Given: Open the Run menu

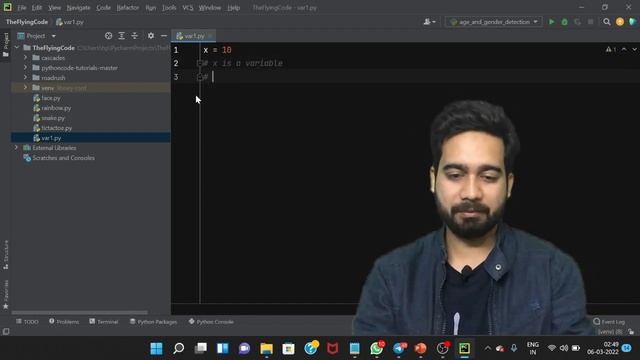Looking at the screenshot, I should [x=151, y=8].
